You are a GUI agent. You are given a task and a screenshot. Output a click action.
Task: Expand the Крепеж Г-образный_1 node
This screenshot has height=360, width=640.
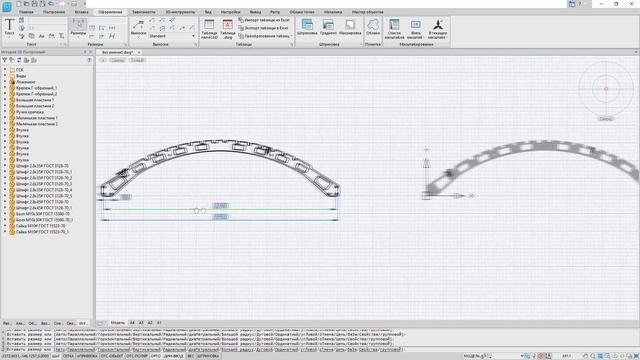(x=5, y=88)
